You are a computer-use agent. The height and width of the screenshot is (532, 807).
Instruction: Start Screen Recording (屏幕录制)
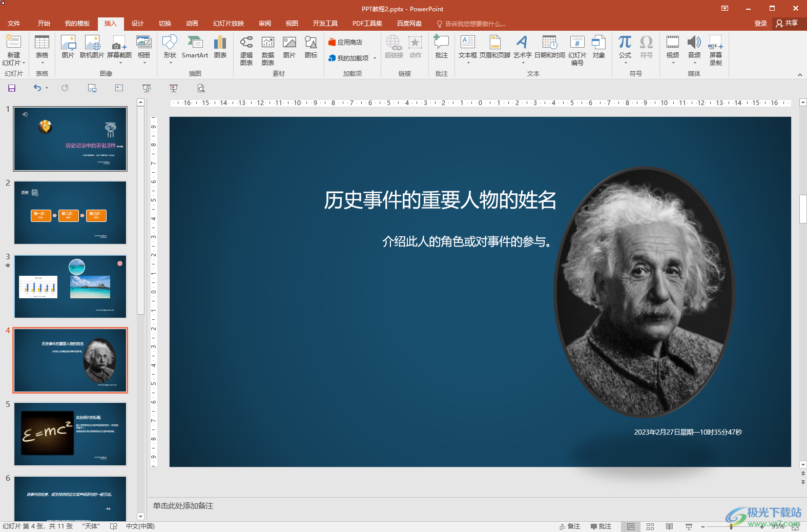pos(716,50)
